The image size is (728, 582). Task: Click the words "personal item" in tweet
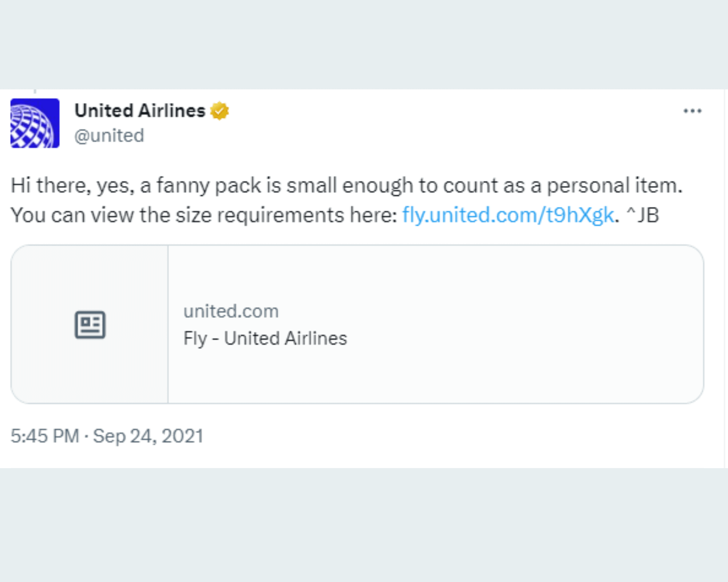614,186
